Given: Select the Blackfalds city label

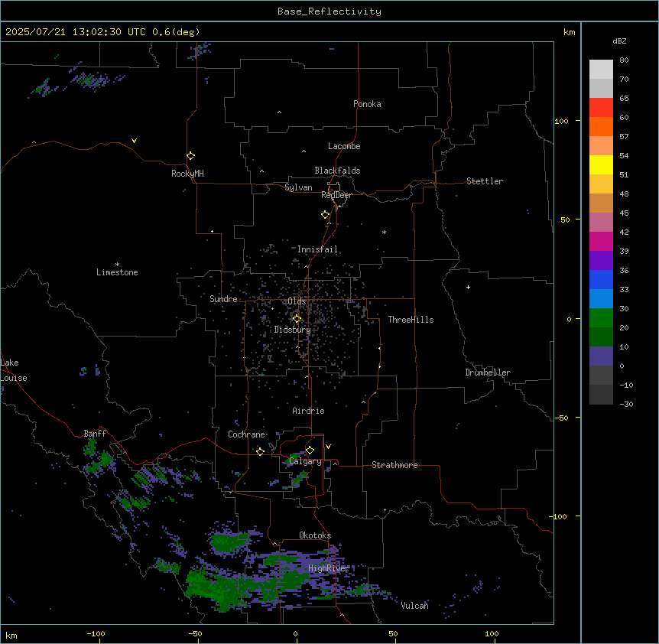Looking at the screenshot, I should tap(337, 171).
